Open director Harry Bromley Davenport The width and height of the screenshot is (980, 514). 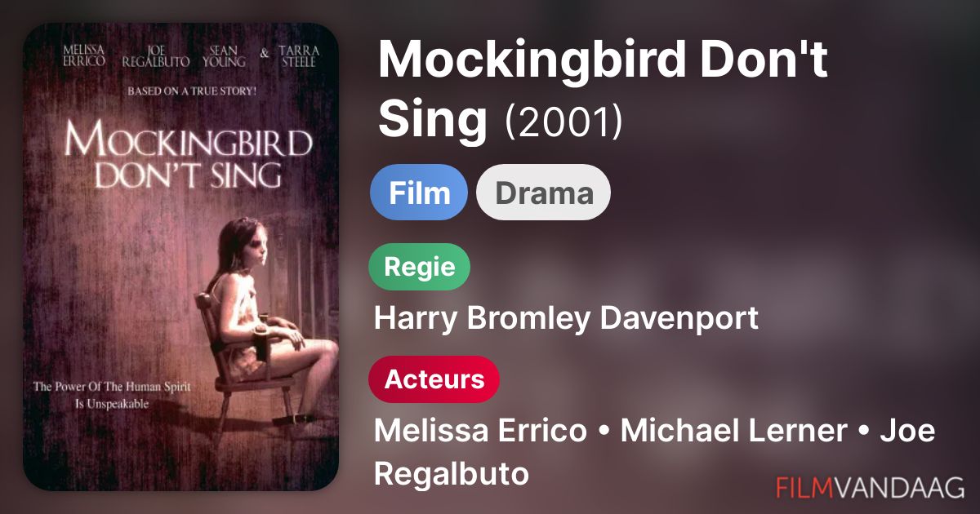pyautogui.click(x=566, y=318)
